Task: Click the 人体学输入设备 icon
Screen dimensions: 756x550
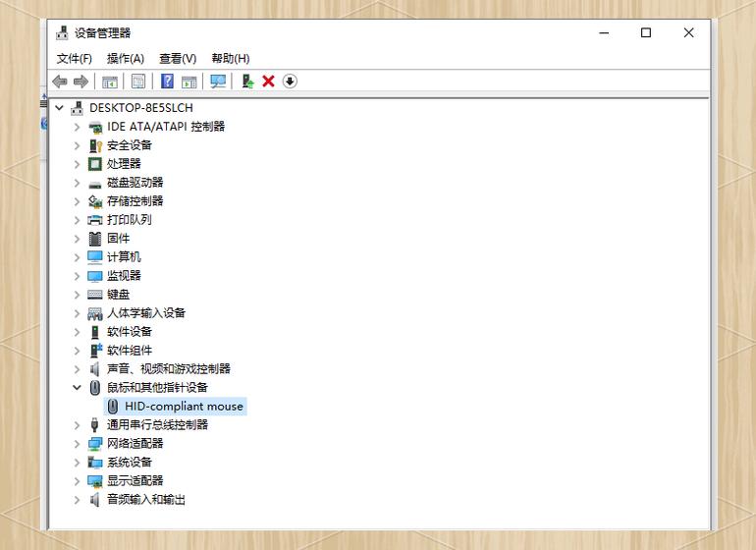Action: (95, 313)
